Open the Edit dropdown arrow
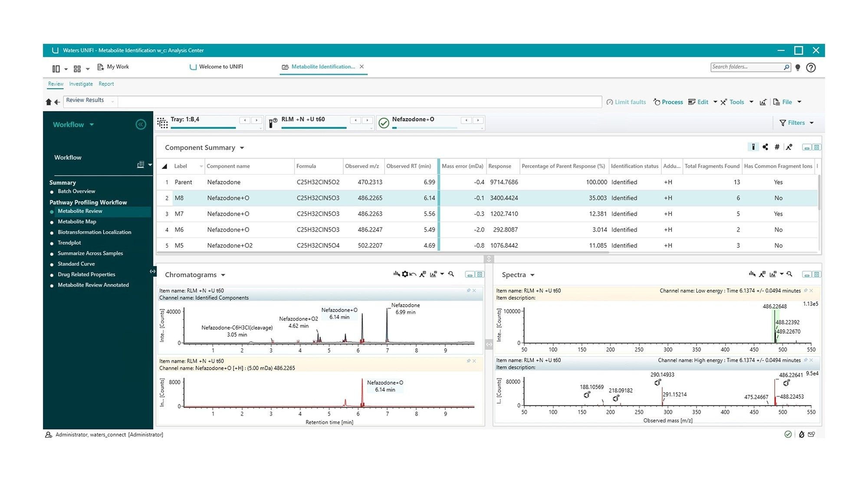Screen dimensions: 868x482 pyautogui.click(x=715, y=102)
